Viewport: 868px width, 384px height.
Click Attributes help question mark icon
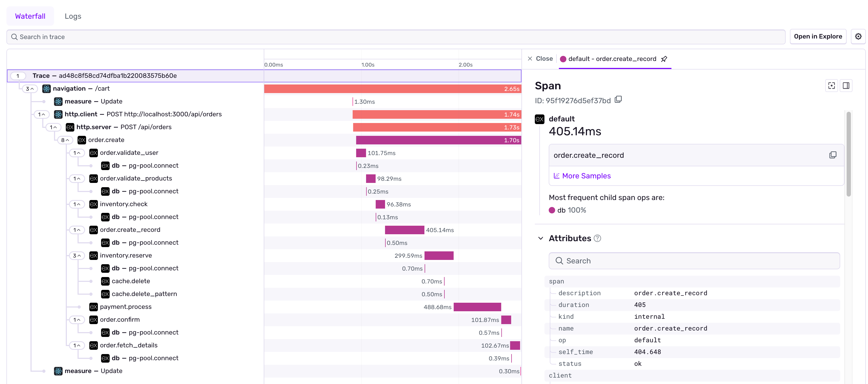(597, 239)
